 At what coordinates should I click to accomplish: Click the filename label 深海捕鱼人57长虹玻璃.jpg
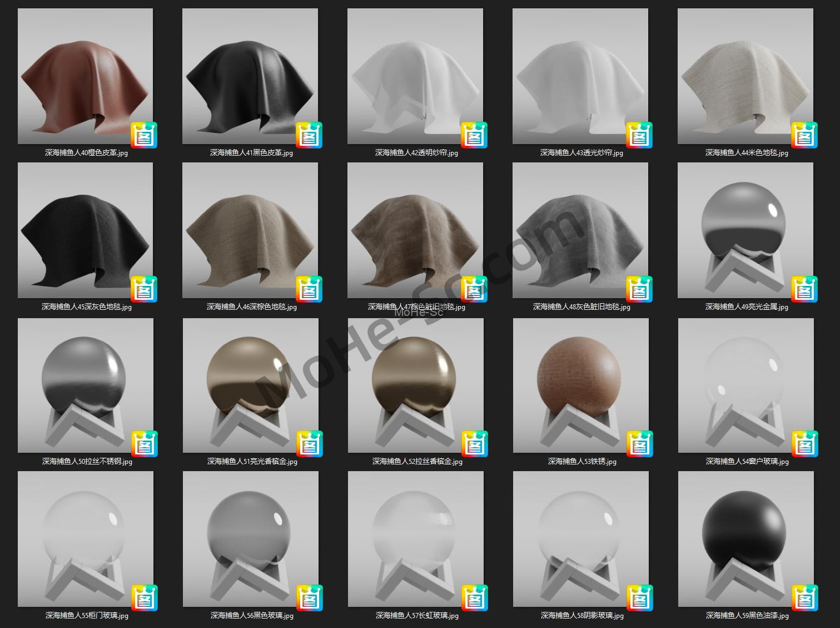click(x=417, y=615)
